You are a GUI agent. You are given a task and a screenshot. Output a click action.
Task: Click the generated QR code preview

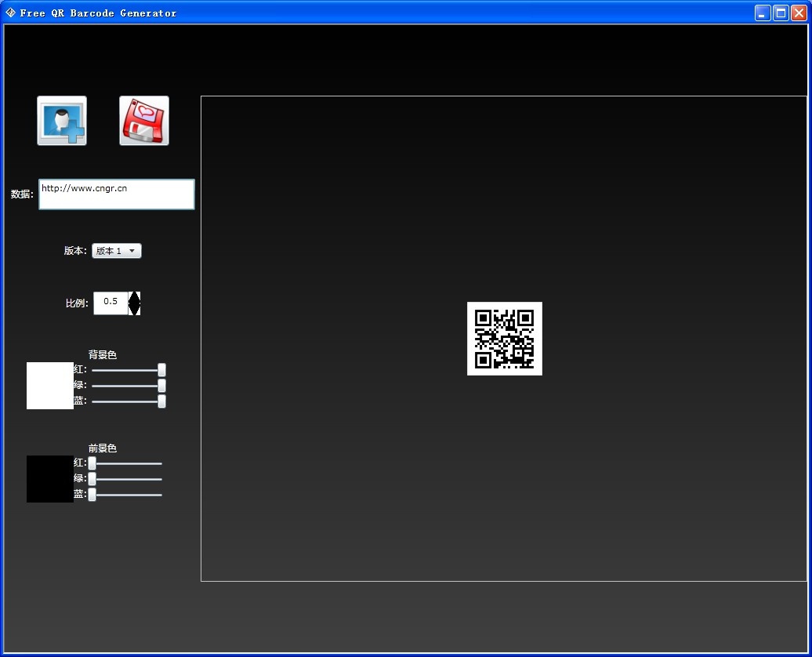click(505, 339)
